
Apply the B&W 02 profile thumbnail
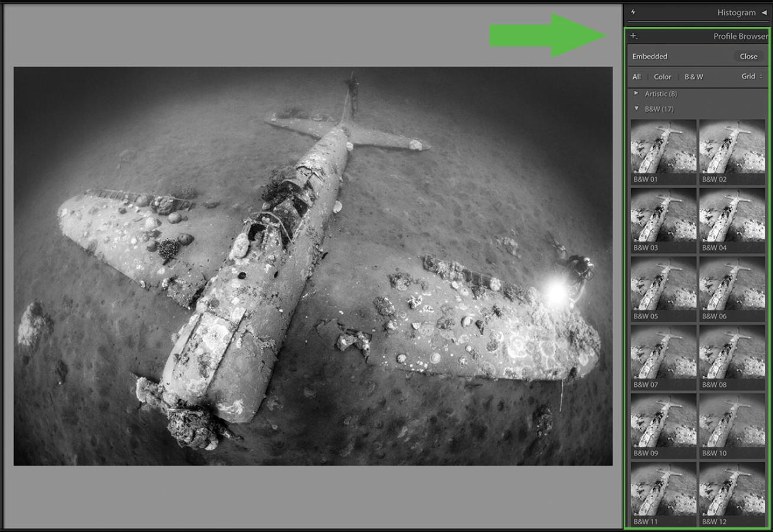pos(732,146)
